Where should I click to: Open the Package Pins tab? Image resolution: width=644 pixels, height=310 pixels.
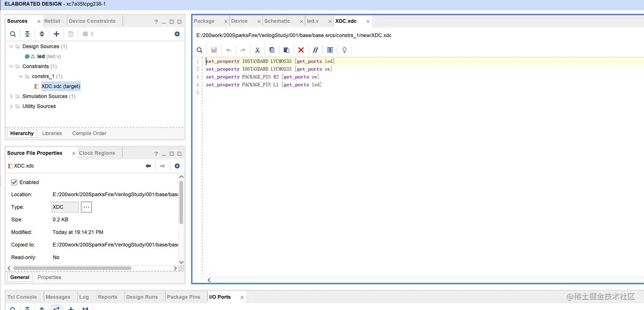coord(183,297)
